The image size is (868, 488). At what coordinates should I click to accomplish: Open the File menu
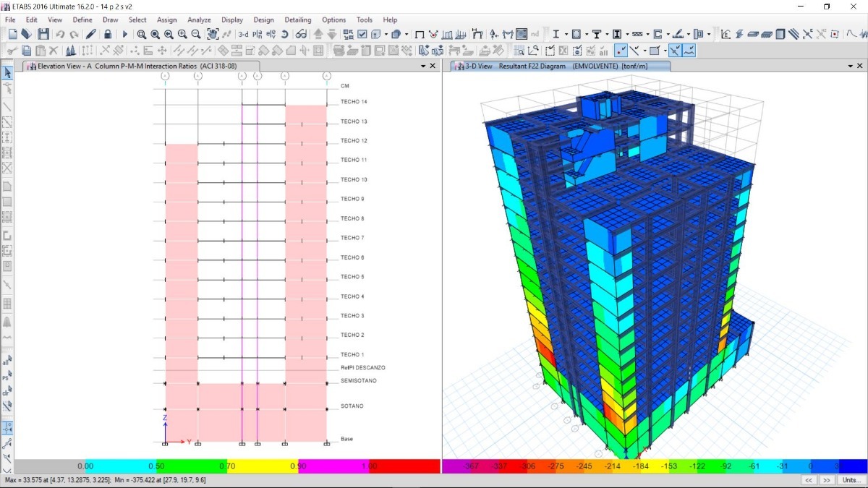click(x=11, y=20)
